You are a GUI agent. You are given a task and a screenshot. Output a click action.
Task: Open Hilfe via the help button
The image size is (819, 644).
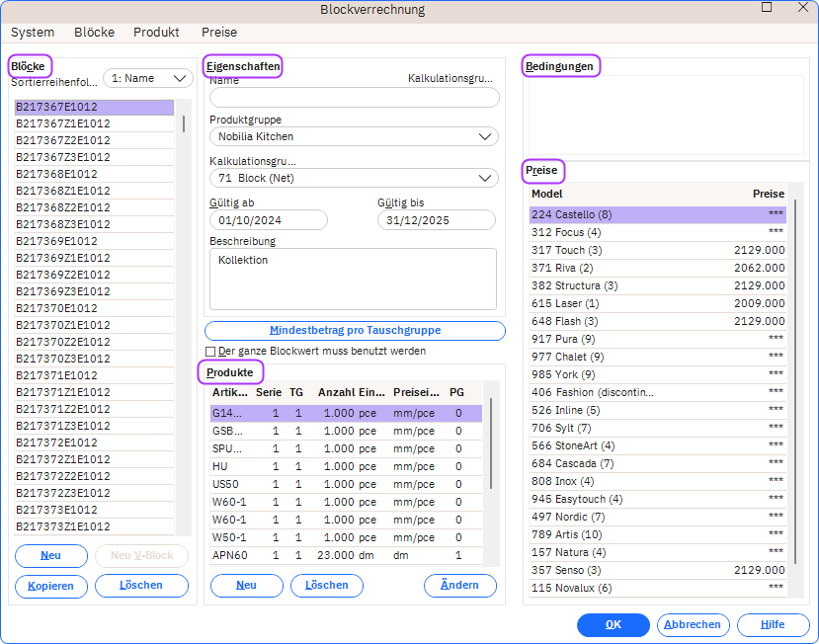(773, 625)
